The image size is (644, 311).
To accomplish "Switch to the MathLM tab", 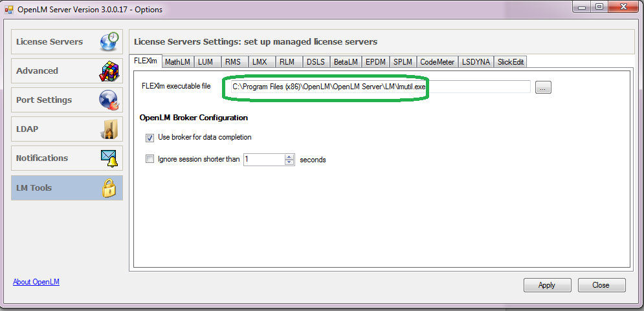I will click(x=177, y=62).
